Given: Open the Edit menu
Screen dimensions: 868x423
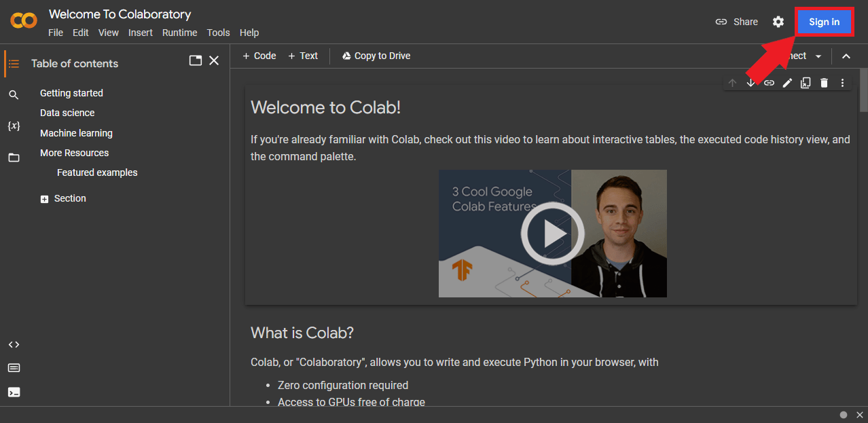Looking at the screenshot, I should 81,33.
